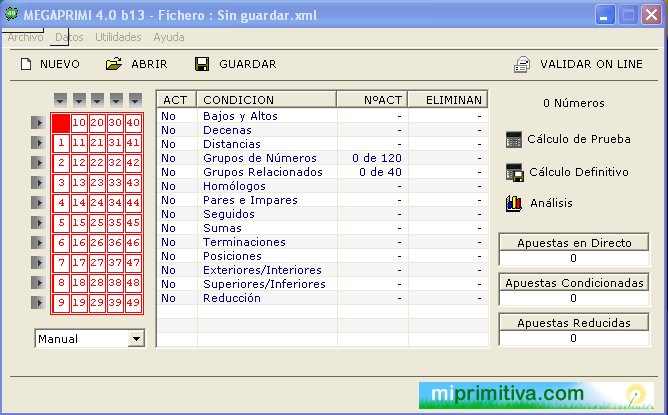Click the Análisis label

pyautogui.click(x=551, y=203)
